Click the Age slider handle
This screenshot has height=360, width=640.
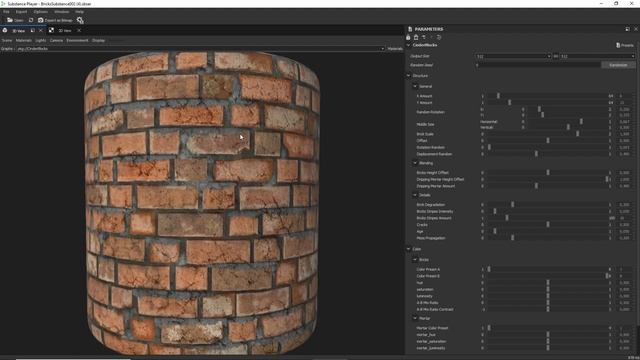coord(495,231)
